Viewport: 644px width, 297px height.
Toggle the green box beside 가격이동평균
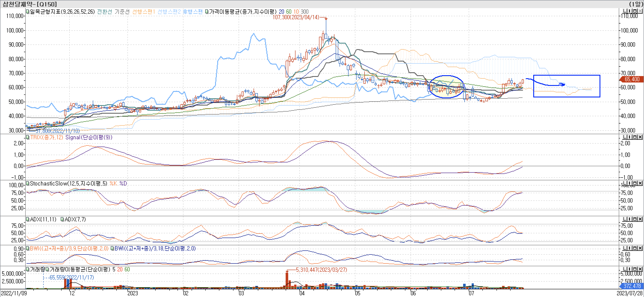click(x=207, y=12)
